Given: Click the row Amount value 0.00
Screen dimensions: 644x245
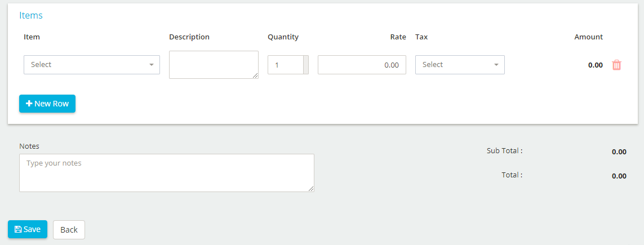Looking at the screenshot, I should tap(595, 65).
